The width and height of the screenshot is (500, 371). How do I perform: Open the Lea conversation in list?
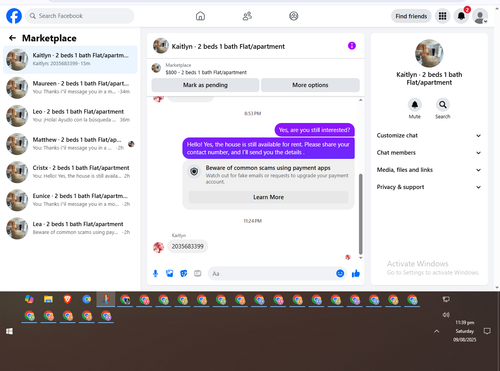[70, 228]
